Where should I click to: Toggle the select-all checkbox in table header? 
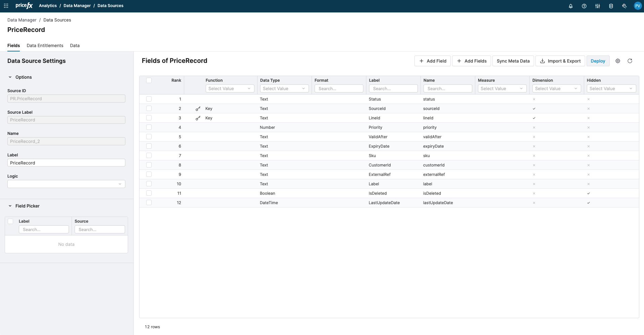coord(149,80)
